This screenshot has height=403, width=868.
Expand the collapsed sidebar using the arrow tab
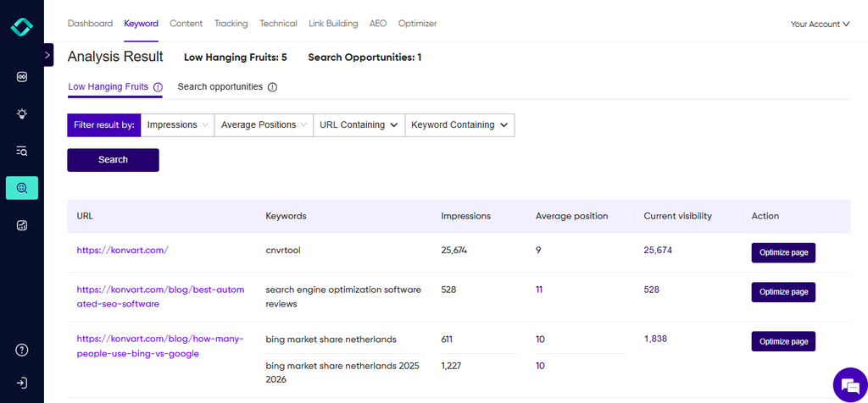tap(47, 55)
